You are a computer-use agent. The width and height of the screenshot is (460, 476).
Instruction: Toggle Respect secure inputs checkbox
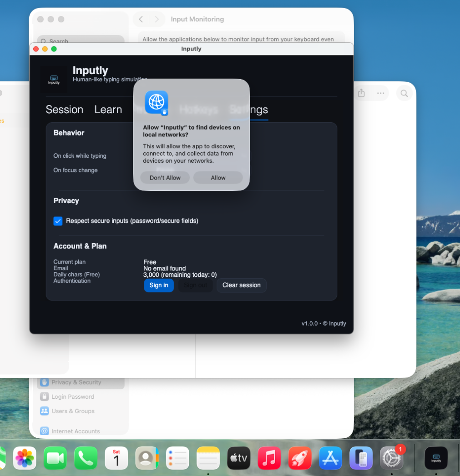[x=58, y=221]
